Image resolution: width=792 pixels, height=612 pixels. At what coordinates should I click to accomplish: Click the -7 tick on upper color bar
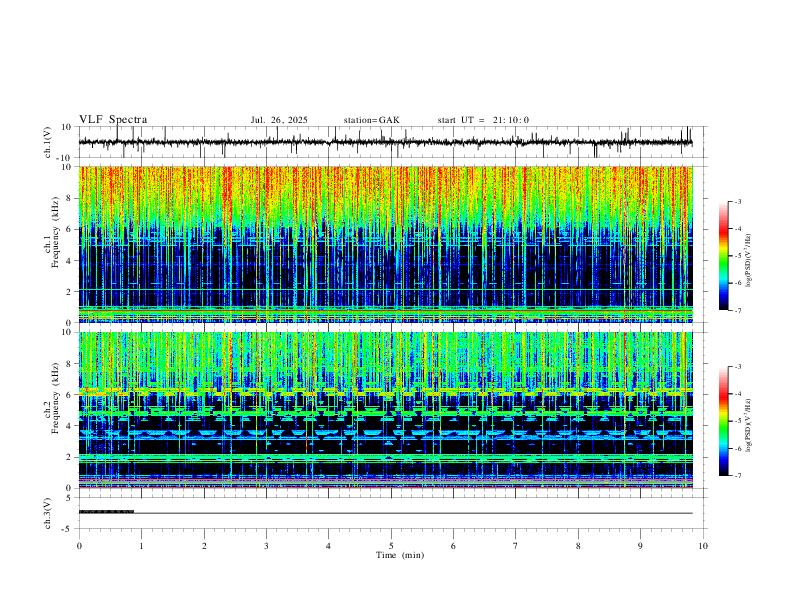click(737, 310)
